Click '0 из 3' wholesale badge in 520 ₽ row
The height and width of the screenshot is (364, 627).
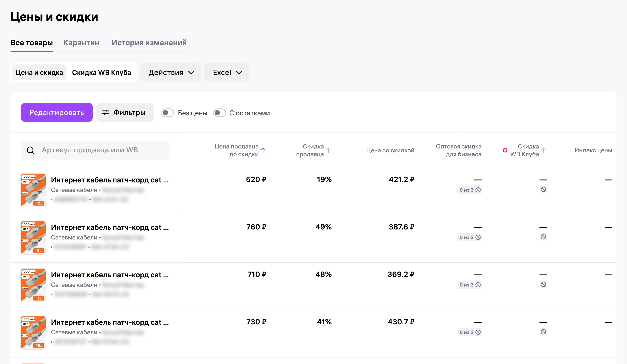click(x=470, y=190)
